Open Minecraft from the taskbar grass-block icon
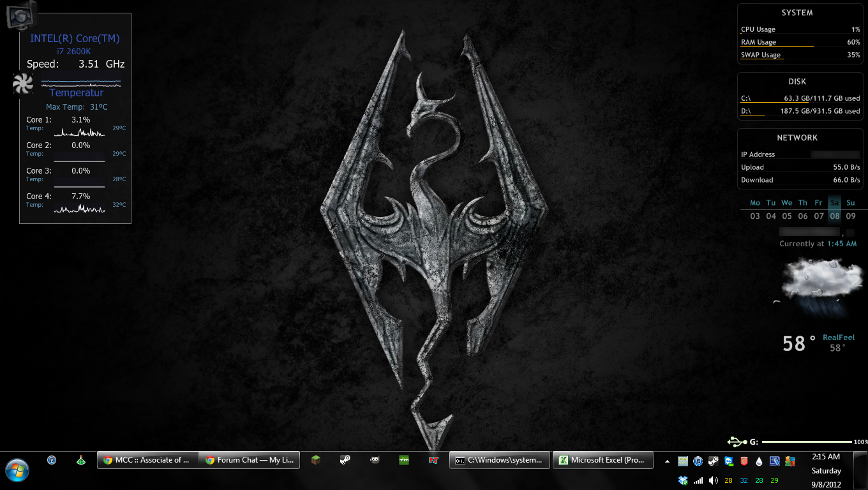The height and width of the screenshot is (490, 868). click(x=315, y=460)
